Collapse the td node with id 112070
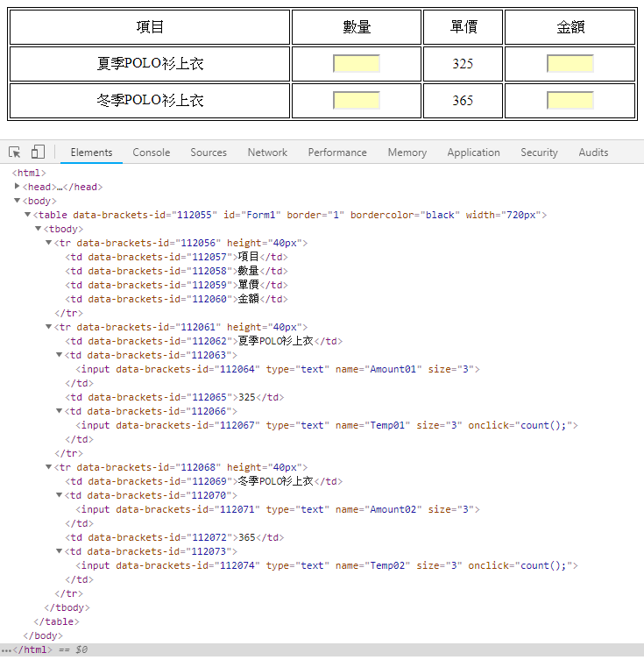 tap(60, 495)
